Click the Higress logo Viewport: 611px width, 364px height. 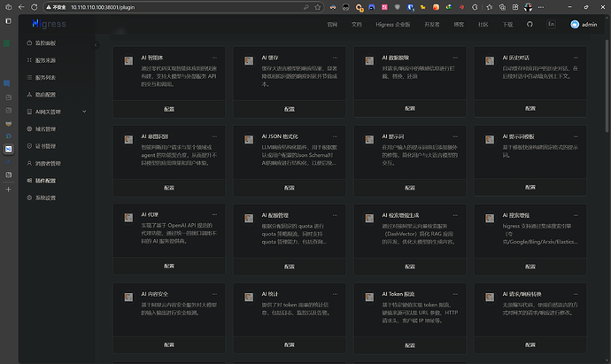[x=49, y=24]
